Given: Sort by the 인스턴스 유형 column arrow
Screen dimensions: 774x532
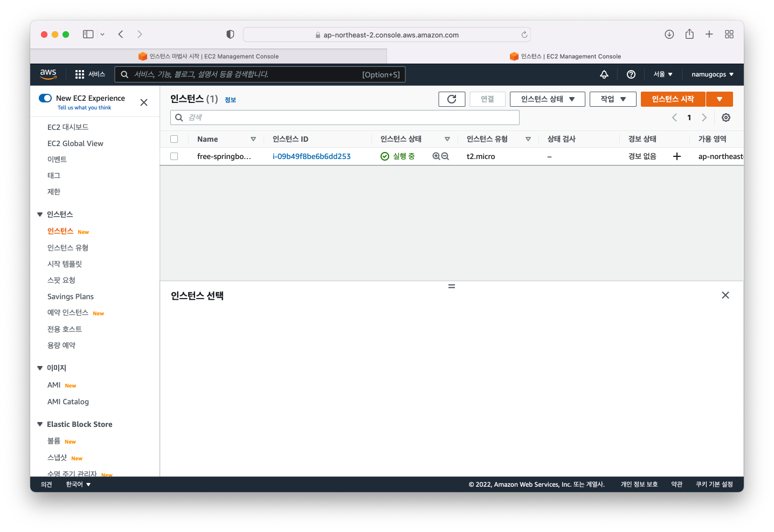Looking at the screenshot, I should [x=528, y=139].
